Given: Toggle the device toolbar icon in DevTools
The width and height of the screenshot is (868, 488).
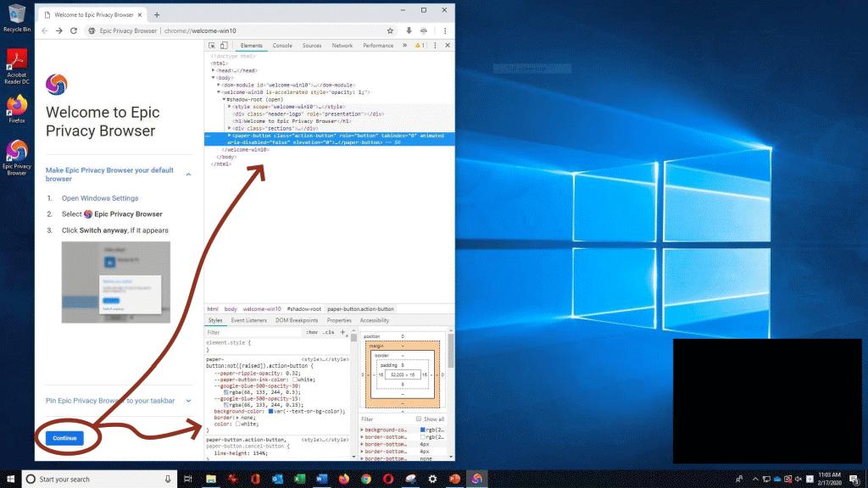Looking at the screenshot, I should [224, 46].
